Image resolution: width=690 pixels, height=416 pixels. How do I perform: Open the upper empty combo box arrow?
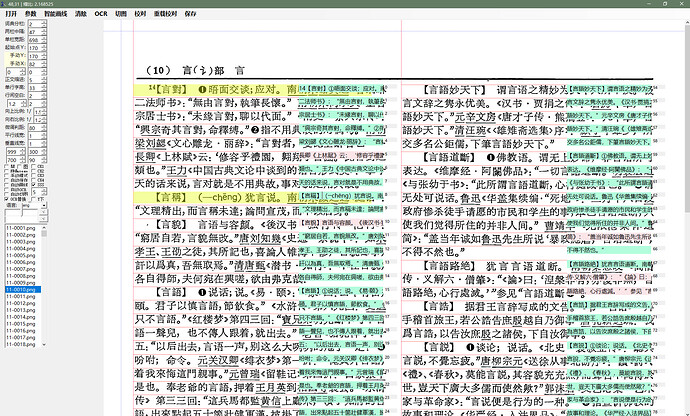tap(43, 212)
